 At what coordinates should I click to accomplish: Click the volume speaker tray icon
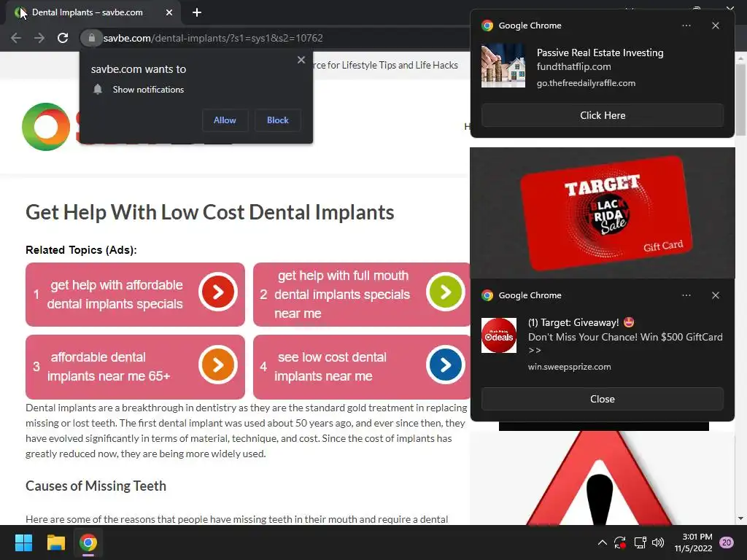(658, 542)
